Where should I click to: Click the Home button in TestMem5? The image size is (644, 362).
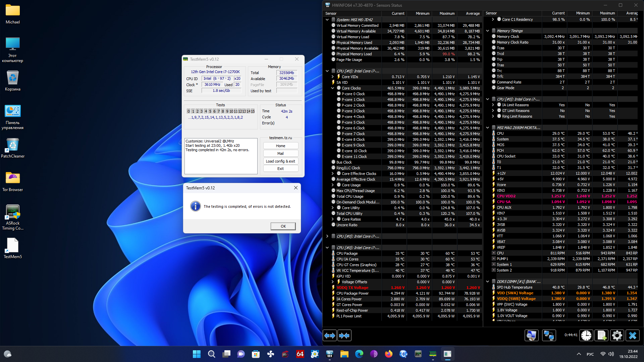tap(280, 146)
